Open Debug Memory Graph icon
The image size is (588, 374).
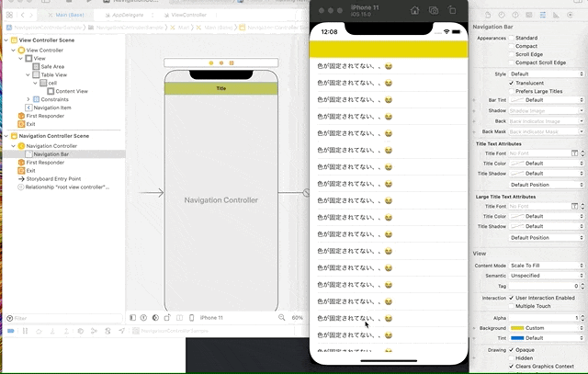tap(94, 331)
